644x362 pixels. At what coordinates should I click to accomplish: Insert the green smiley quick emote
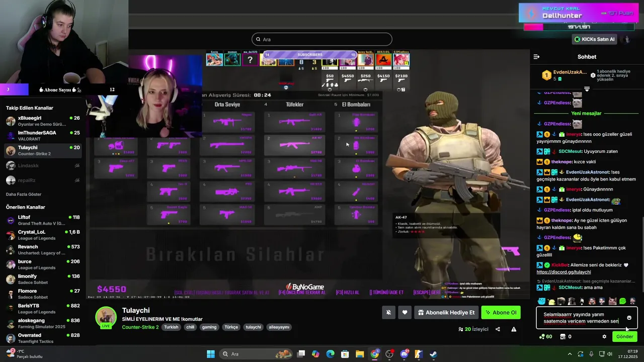[x=622, y=301]
